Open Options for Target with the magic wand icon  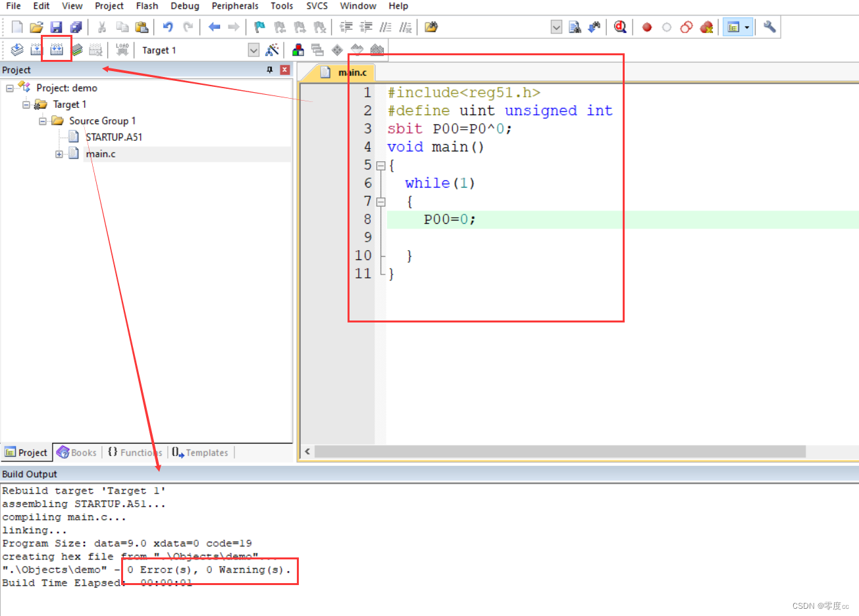click(x=272, y=50)
